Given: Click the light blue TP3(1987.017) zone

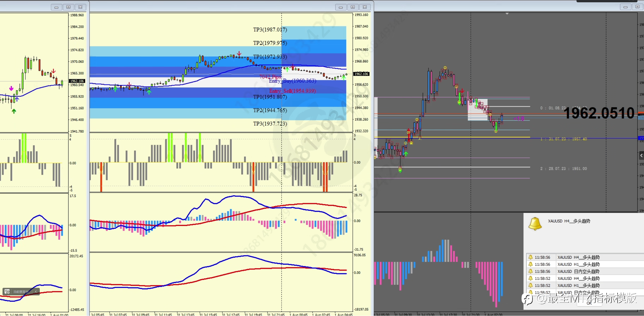Looking at the screenshot, I should (x=315, y=33).
